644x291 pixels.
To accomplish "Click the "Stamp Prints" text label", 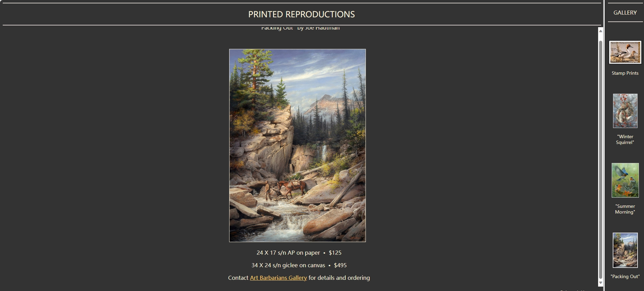I will [x=625, y=73].
